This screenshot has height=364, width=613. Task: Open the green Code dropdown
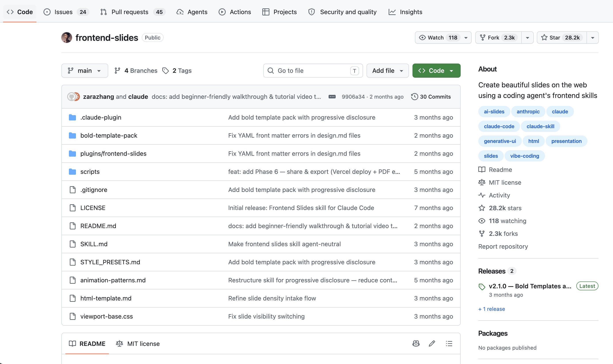click(436, 71)
